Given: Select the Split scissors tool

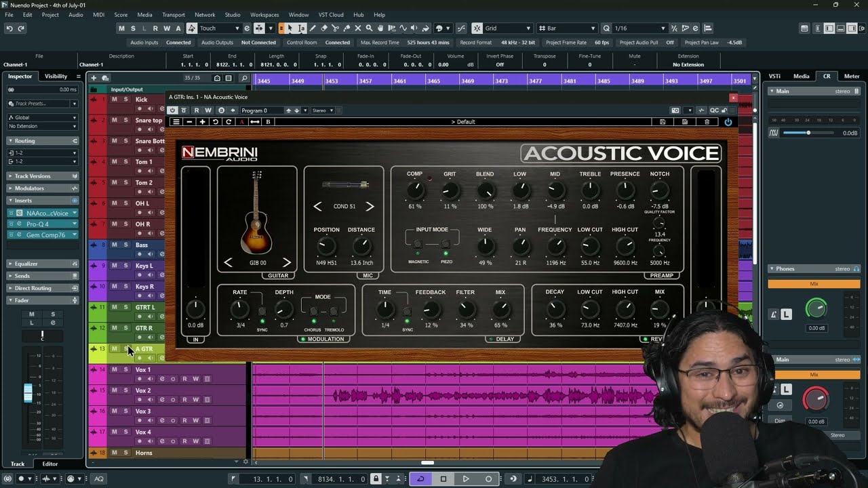Looking at the screenshot, I should click(336, 28).
